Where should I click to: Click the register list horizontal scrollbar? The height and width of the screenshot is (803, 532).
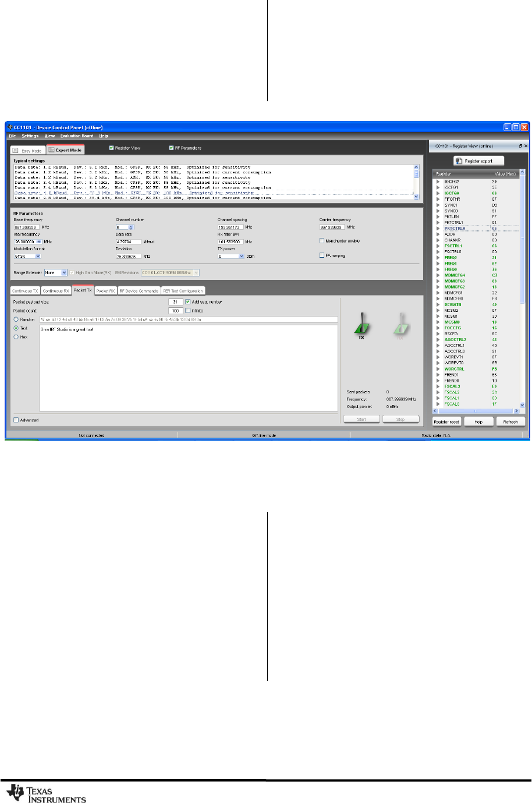click(x=475, y=411)
